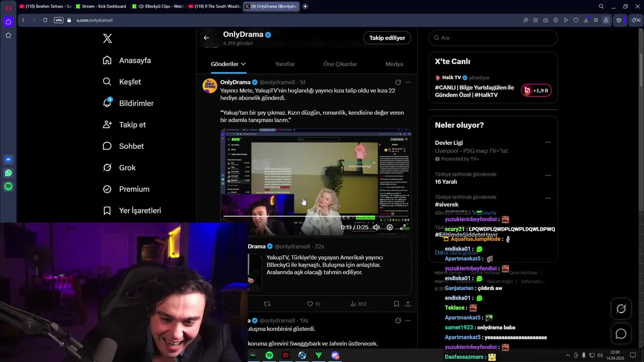Bookmark the post with 852 views
Screen dimensions: 644x362
coord(396,304)
